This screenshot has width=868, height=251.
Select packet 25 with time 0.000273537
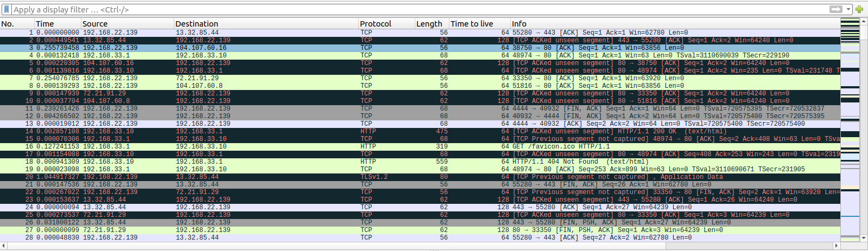[x=420, y=215]
